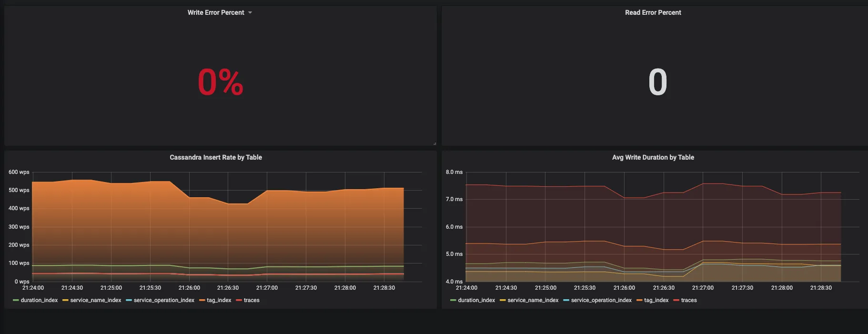Open the Avg Write Duration by Table title

[653, 157]
